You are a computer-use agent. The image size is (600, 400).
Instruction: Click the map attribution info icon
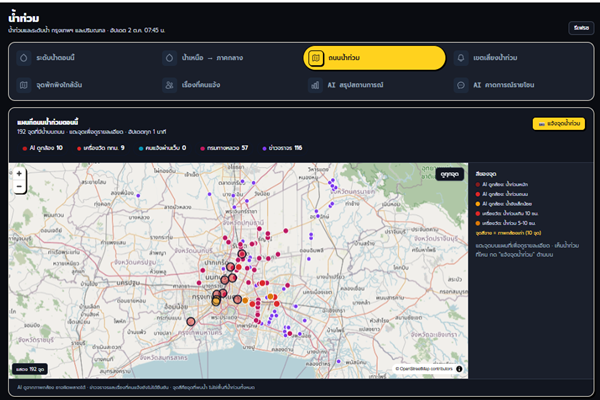[x=459, y=369]
